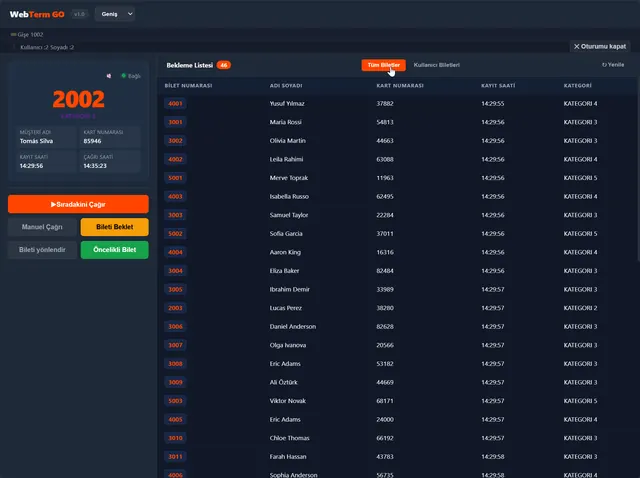Click card number 20566
640x478 pixels.
coord(385,345)
